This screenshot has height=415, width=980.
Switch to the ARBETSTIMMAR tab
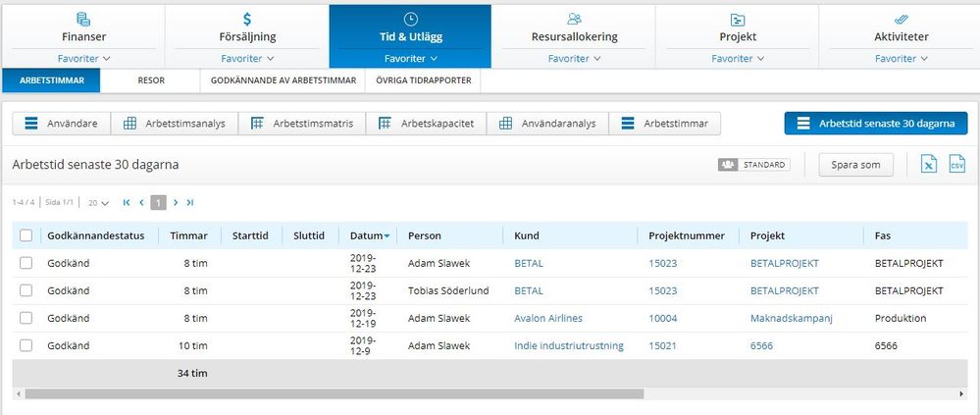[x=51, y=80]
